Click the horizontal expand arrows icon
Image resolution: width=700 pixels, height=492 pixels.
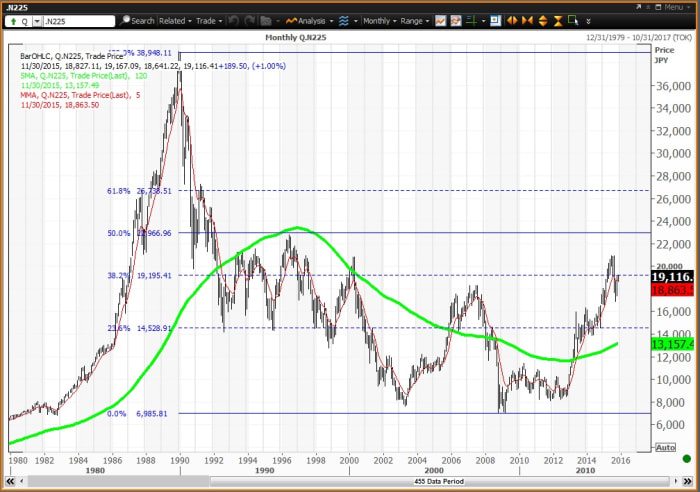click(x=511, y=20)
